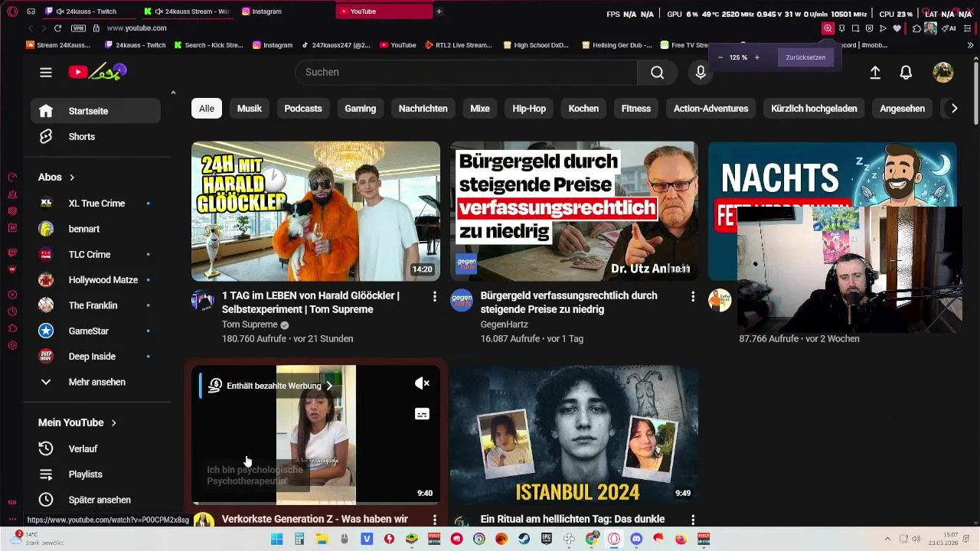Reload the page in browser toolbar

(x=57, y=28)
